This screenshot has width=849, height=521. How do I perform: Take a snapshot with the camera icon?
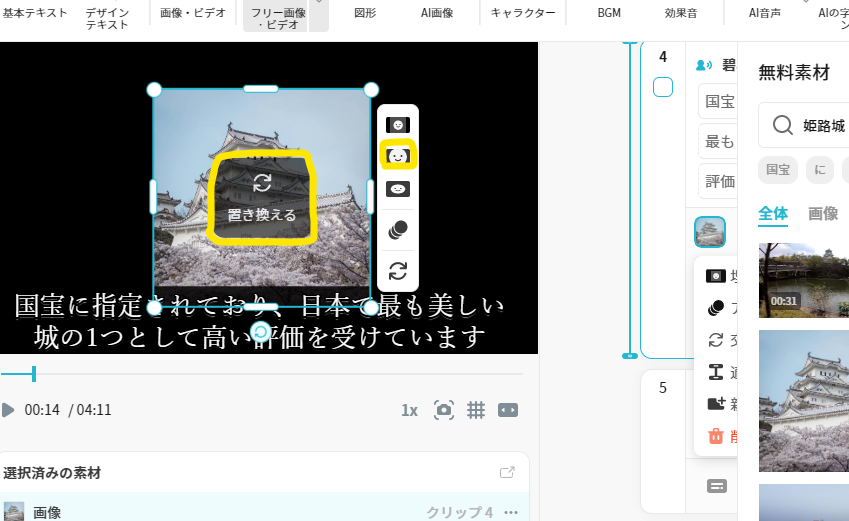point(444,410)
